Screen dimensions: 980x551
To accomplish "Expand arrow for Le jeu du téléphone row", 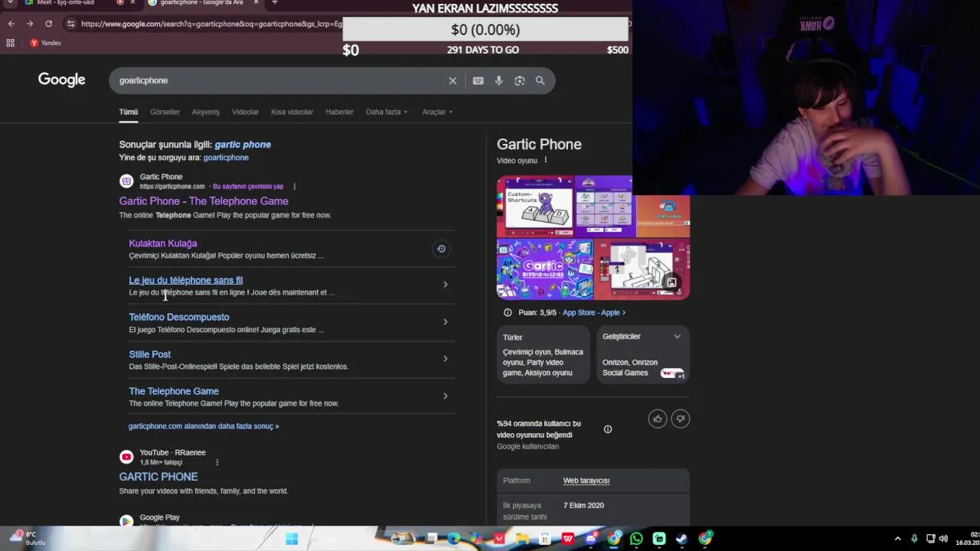I will (x=445, y=285).
